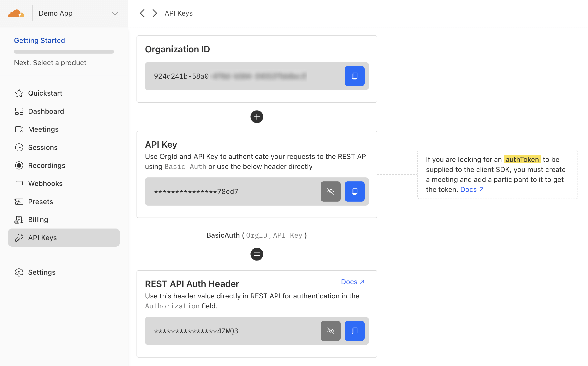Navigate forward with right chevron
The image size is (588, 366).
click(155, 13)
